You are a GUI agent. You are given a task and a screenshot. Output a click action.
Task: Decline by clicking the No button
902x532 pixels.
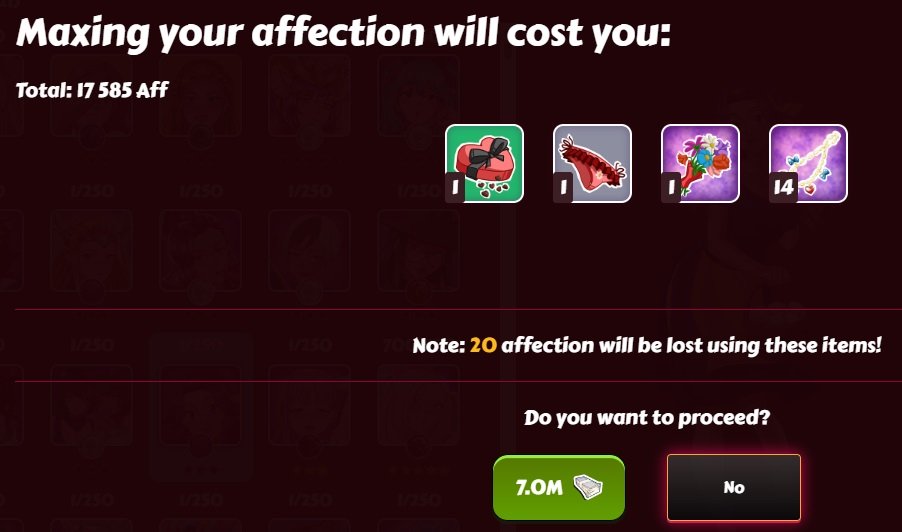pos(733,488)
